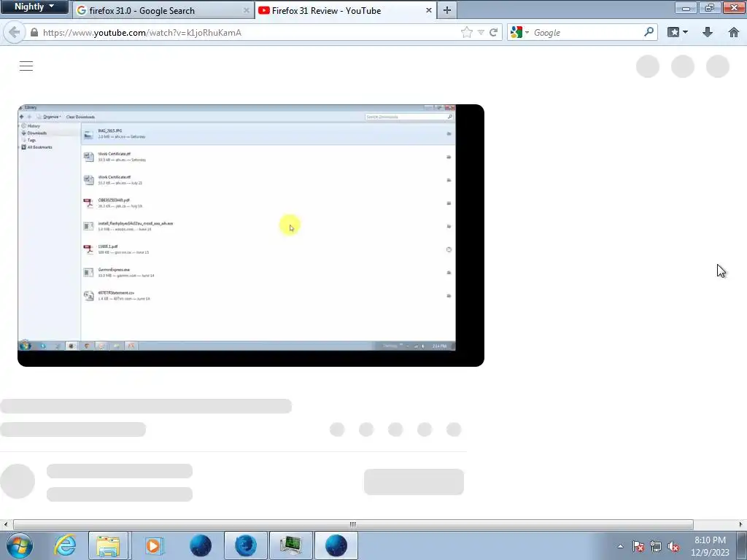Switch to the firefox 31.0 Google Search tab
The height and width of the screenshot is (560, 747).
pos(163,10)
